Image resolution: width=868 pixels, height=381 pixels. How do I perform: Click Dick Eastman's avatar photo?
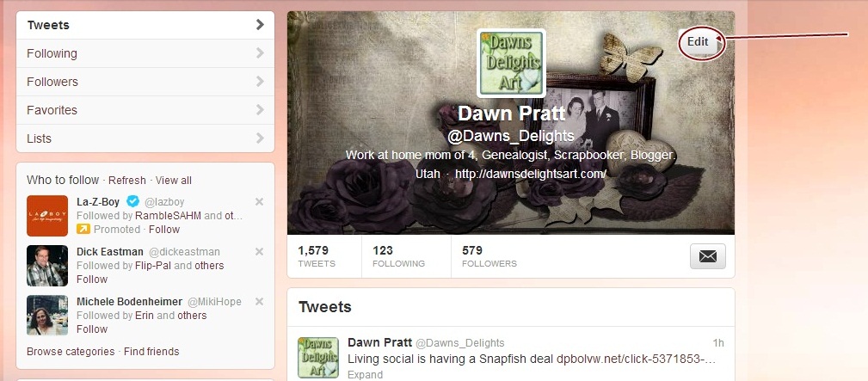coord(47,265)
